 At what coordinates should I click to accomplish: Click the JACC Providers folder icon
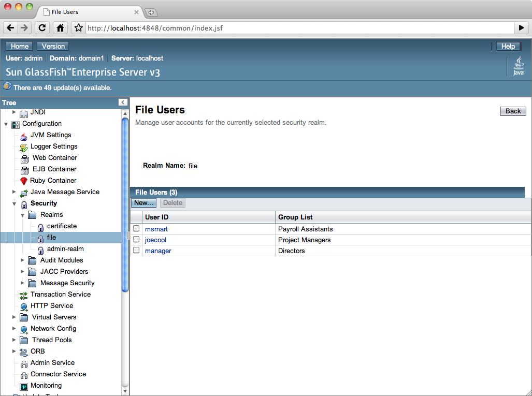point(32,272)
